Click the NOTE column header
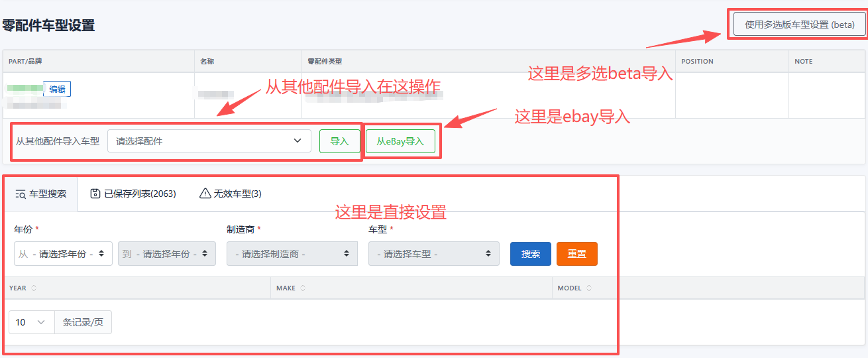868x358 pixels. pos(803,62)
